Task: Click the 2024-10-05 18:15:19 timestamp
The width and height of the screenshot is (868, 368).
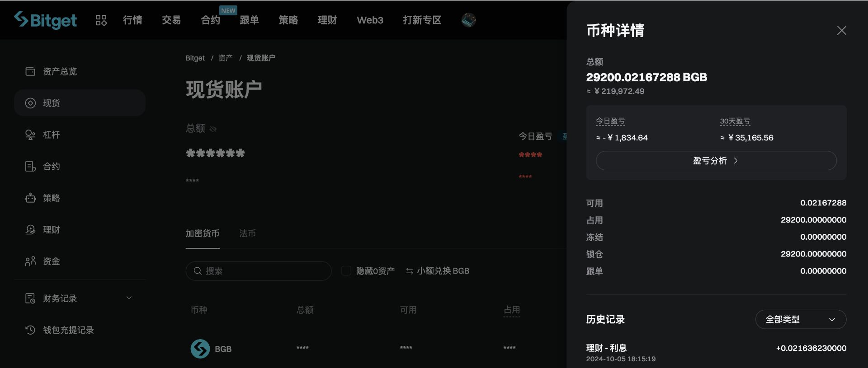Action: pos(621,359)
